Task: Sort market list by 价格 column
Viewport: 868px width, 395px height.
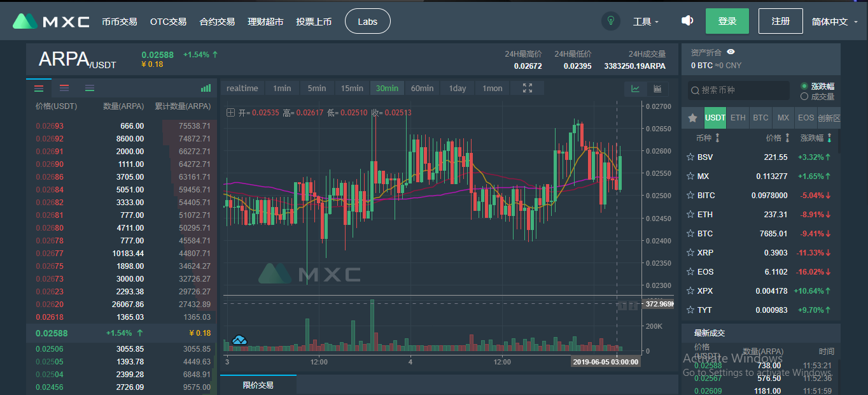Action: (778, 138)
